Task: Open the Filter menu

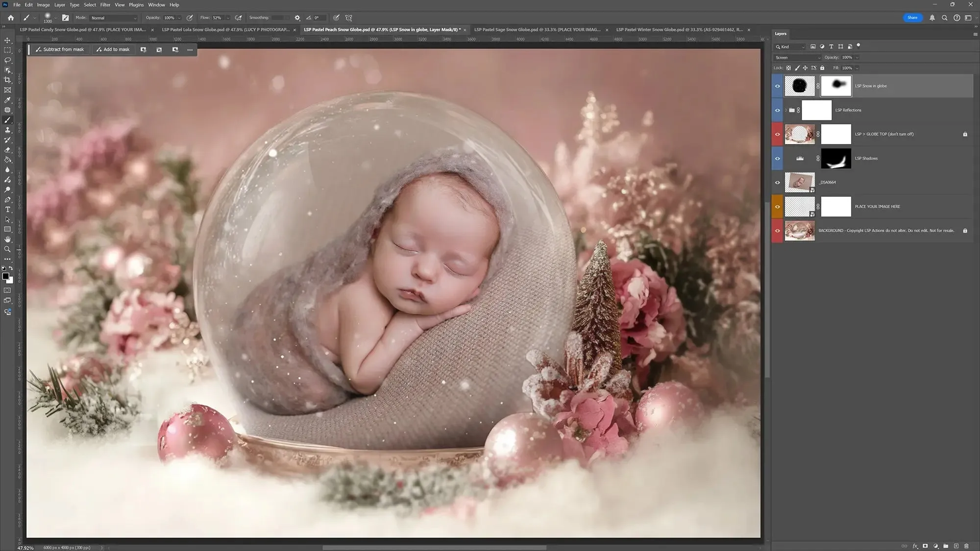Action: (x=105, y=4)
